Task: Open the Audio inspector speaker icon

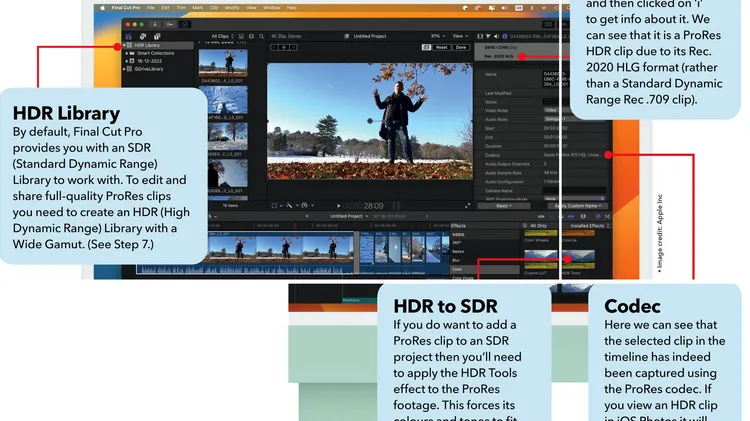Action: 496,36
